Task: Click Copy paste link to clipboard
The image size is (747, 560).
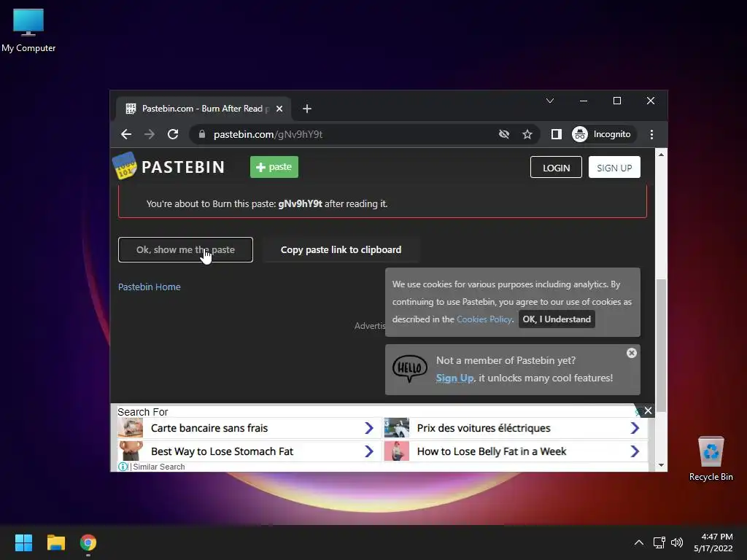Action: click(x=341, y=250)
